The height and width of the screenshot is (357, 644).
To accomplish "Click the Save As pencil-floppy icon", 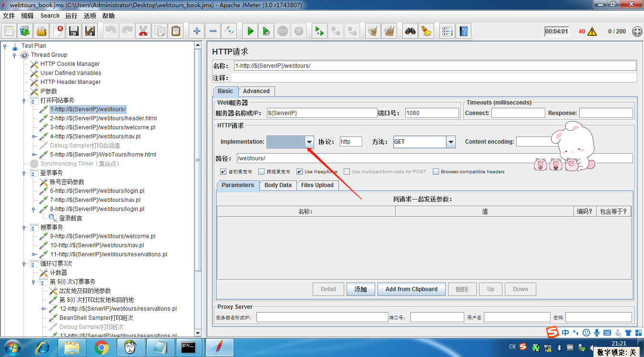I will tap(90, 31).
